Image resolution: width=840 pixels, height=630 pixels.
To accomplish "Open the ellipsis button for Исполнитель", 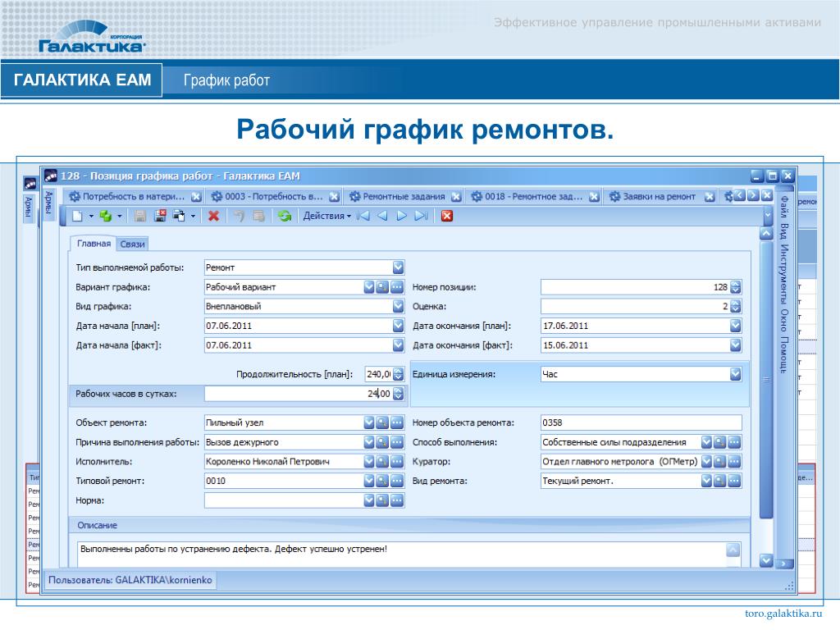I will [x=397, y=461].
